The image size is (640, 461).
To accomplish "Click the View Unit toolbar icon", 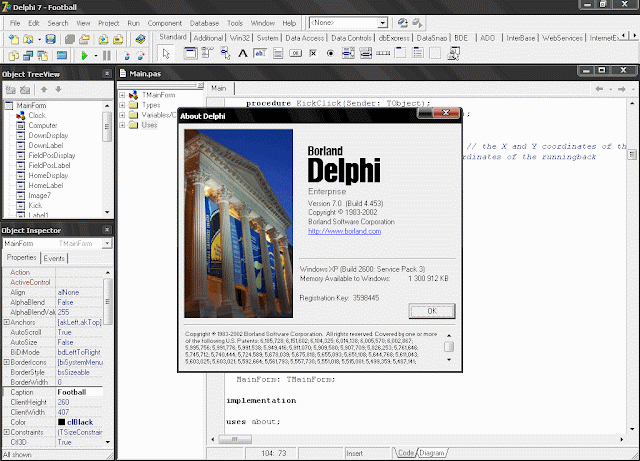I will pos(13,55).
